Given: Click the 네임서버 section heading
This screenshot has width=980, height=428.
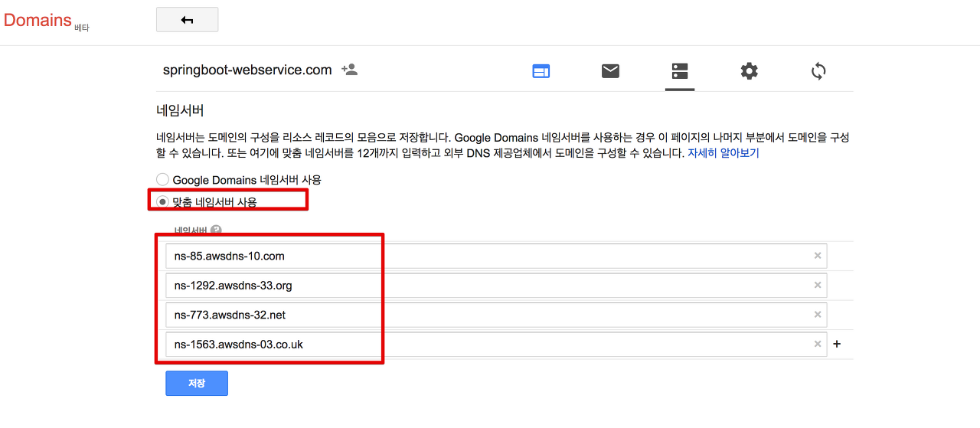Looking at the screenshot, I should pos(180,111).
